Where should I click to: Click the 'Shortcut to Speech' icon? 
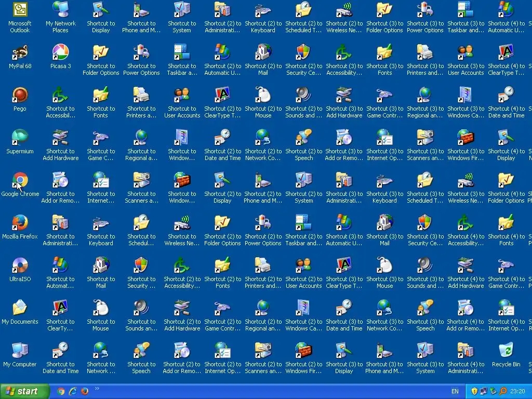tap(141, 351)
